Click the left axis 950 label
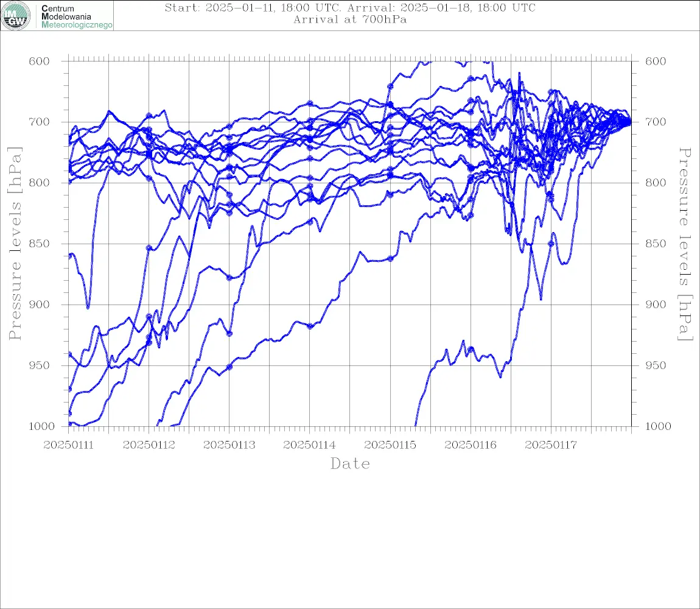The height and width of the screenshot is (609, 700). click(40, 365)
